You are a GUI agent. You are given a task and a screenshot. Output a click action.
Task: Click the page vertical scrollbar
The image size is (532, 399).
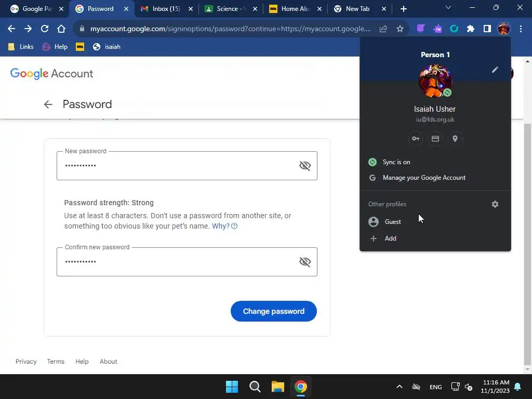pos(527,244)
